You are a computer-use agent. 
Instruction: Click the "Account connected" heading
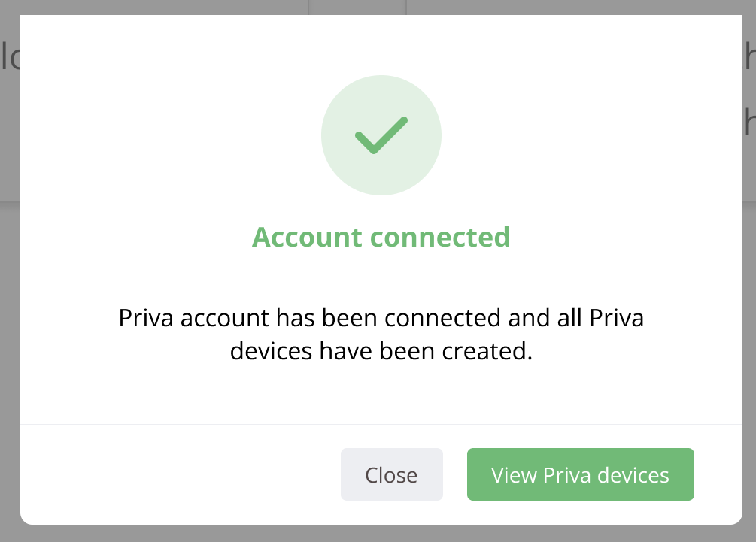click(x=381, y=237)
